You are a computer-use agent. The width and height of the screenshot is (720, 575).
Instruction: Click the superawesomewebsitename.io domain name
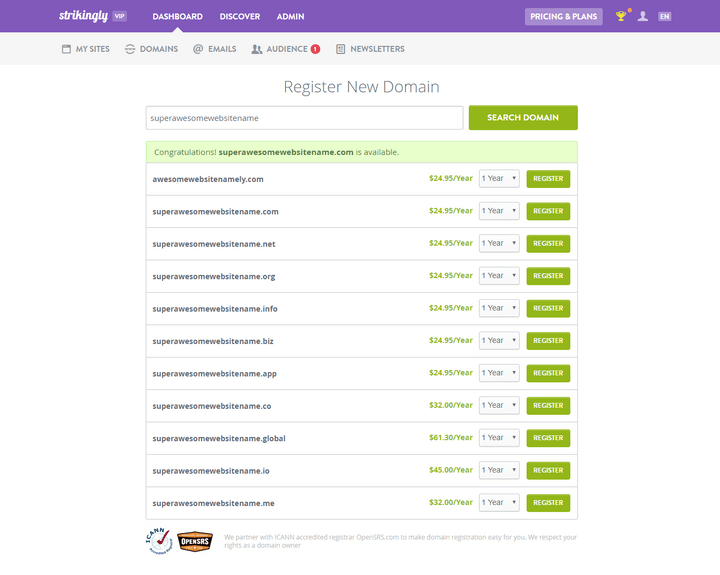click(211, 471)
